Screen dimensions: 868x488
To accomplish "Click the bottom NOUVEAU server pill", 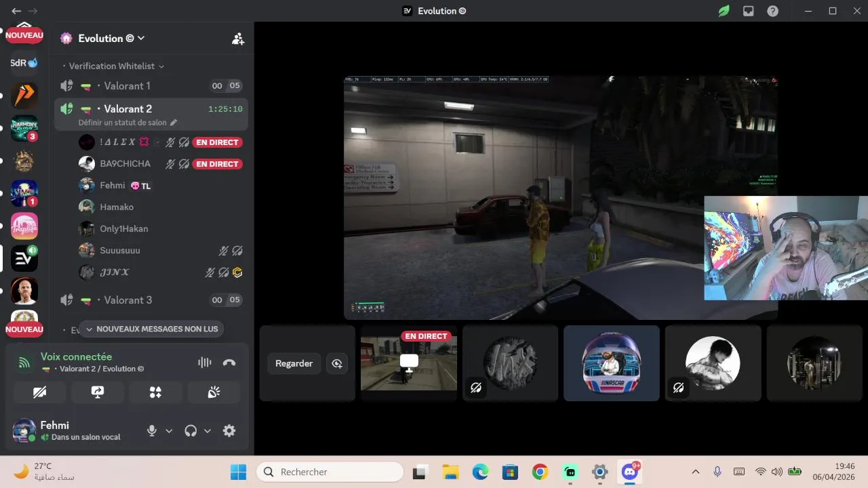I will [24, 329].
